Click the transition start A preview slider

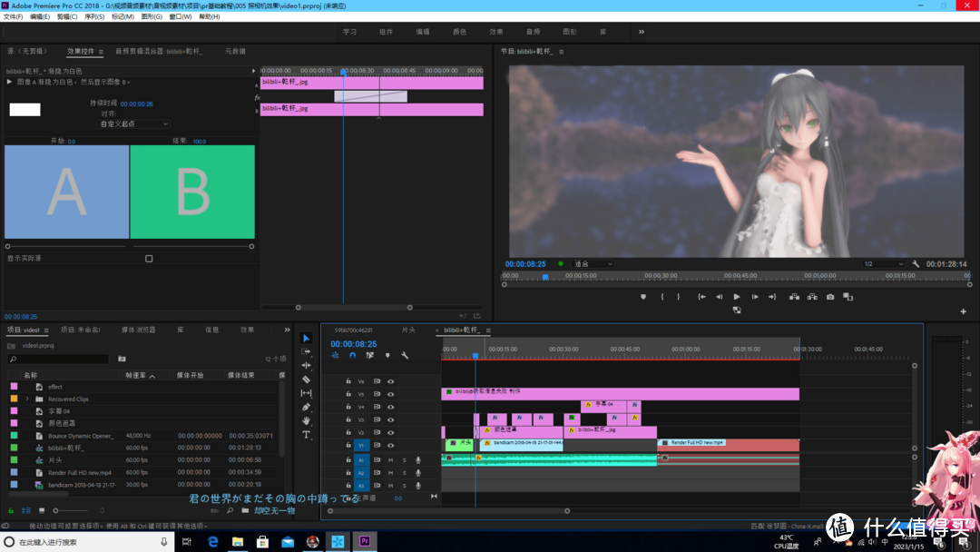[7, 246]
